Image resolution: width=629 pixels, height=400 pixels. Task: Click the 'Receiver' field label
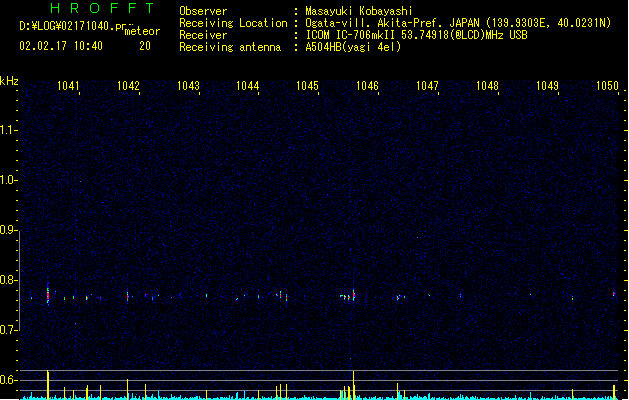coord(203,35)
